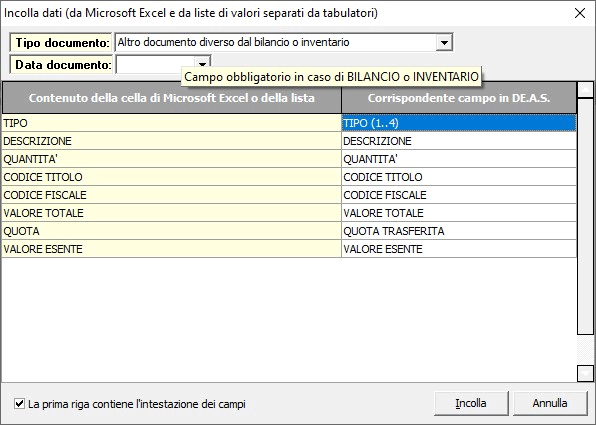The image size is (596, 425).
Task: Close the Incolla dati dialog
Action: (x=580, y=13)
